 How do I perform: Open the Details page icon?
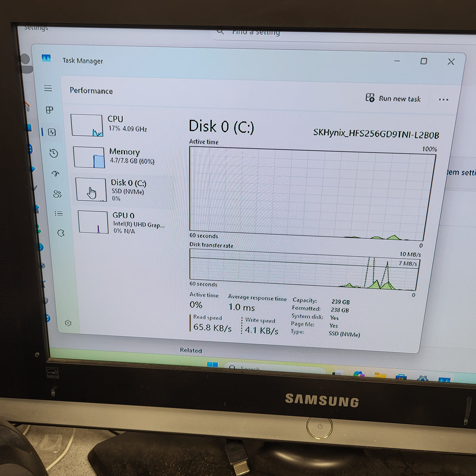coord(59,214)
